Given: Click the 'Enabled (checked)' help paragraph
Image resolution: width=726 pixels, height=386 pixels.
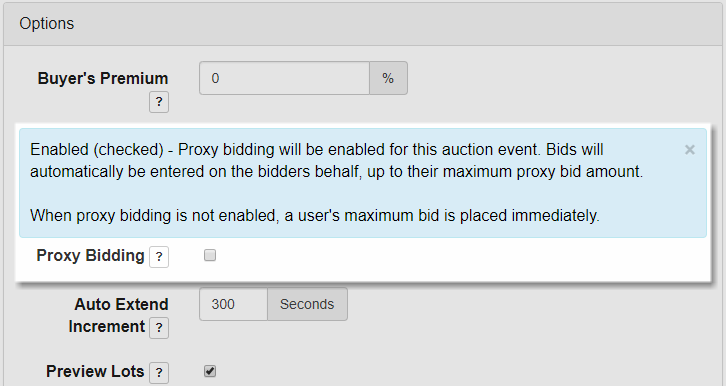Looking at the screenshot, I should pos(337,161).
